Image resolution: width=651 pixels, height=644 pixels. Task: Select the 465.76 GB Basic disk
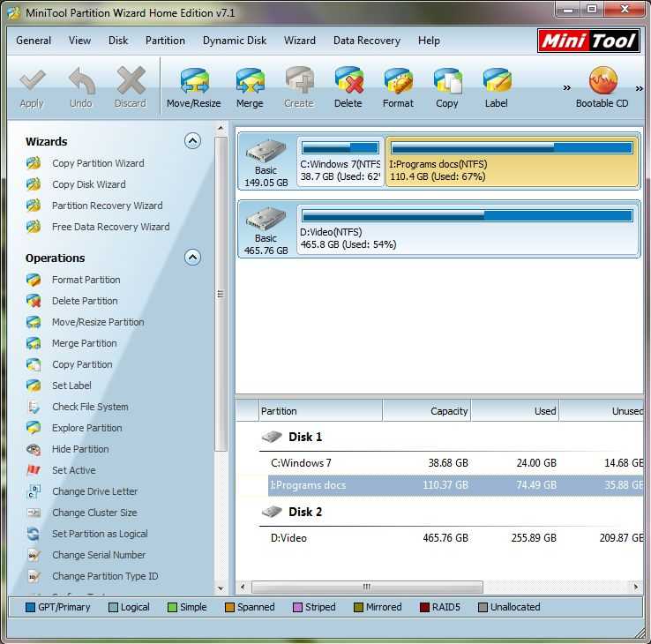(266, 230)
